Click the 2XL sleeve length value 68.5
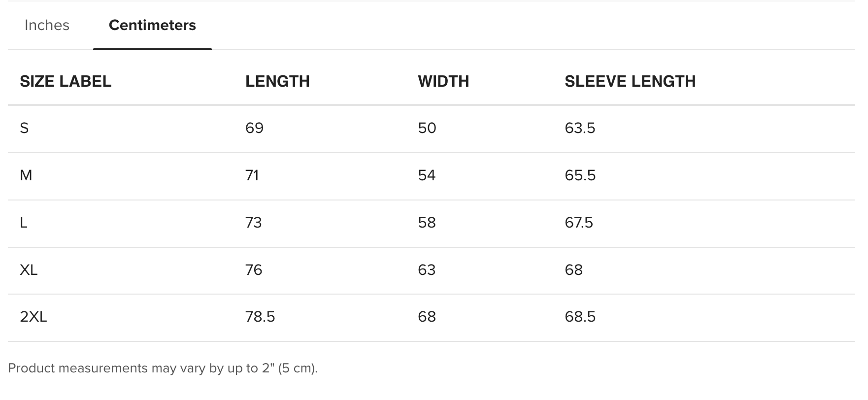 (x=580, y=317)
